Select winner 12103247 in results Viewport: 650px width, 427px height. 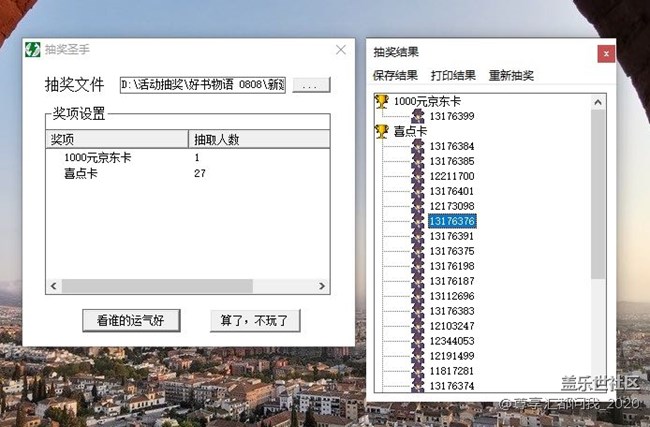click(x=452, y=326)
